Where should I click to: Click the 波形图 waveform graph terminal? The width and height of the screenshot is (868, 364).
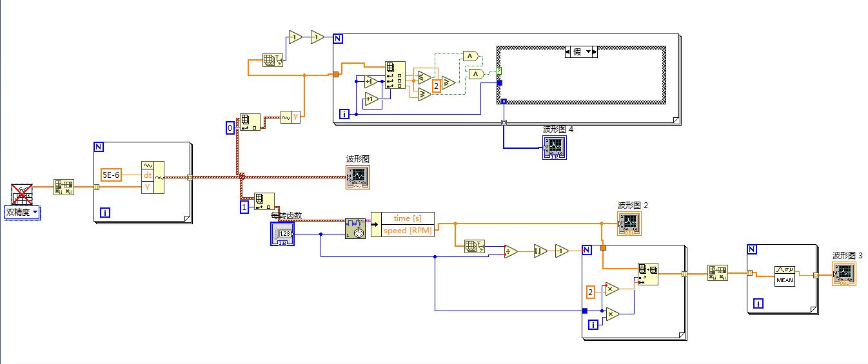[358, 177]
